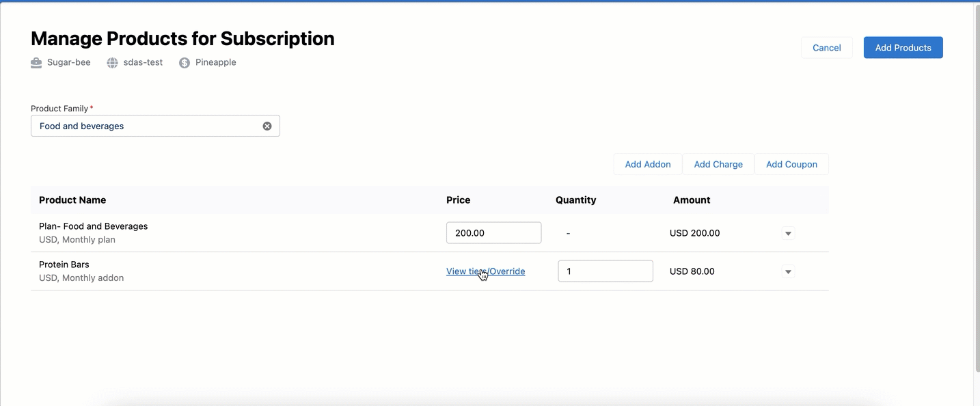The height and width of the screenshot is (406, 980).
Task: Click the Quantity column header
Action: pyautogui.click(x=575, y=200)
